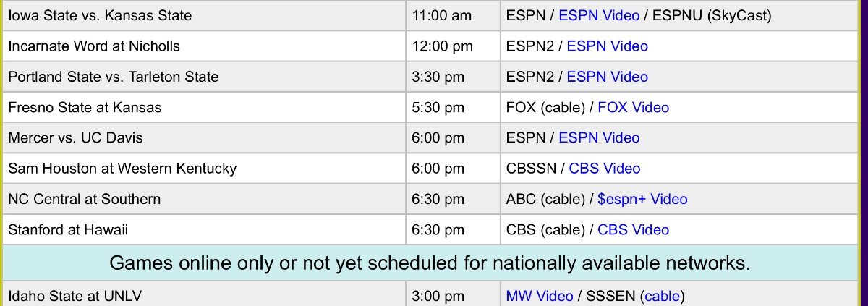Open CBS Video link for Stanford at Hawaii
Screen dimensions: 868x306
coord(633,229)
